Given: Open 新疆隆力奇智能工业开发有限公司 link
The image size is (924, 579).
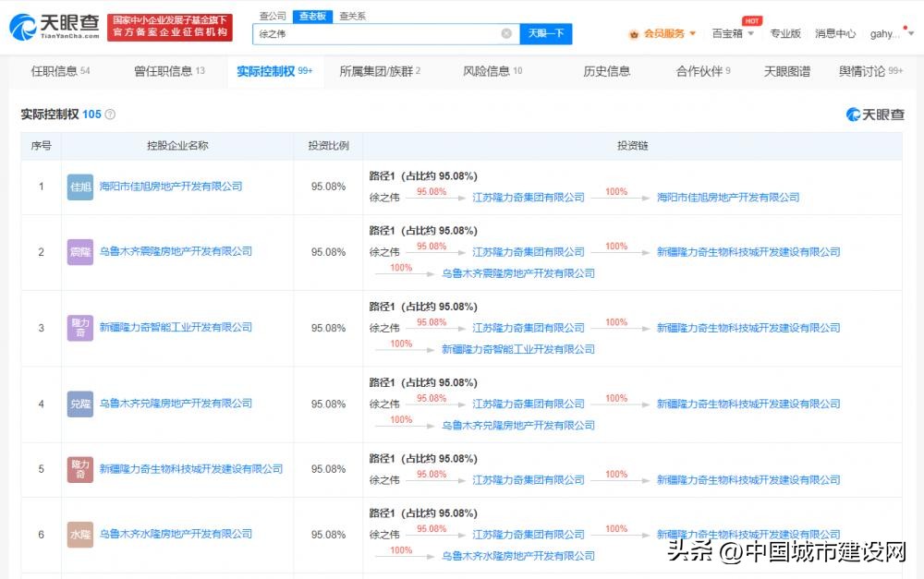Looking at the screenshot, I should click(x=175, y=328).
